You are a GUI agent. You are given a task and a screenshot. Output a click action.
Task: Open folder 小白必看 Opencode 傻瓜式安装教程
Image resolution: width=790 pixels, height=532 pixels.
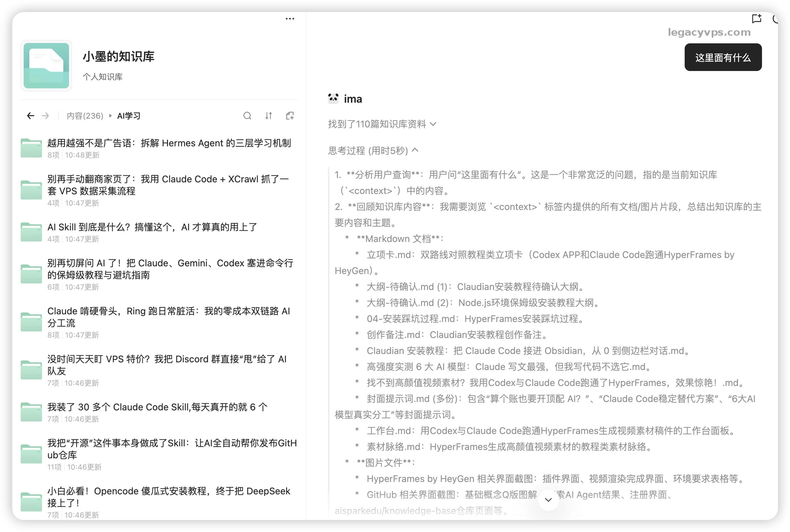tap(159, 502)
